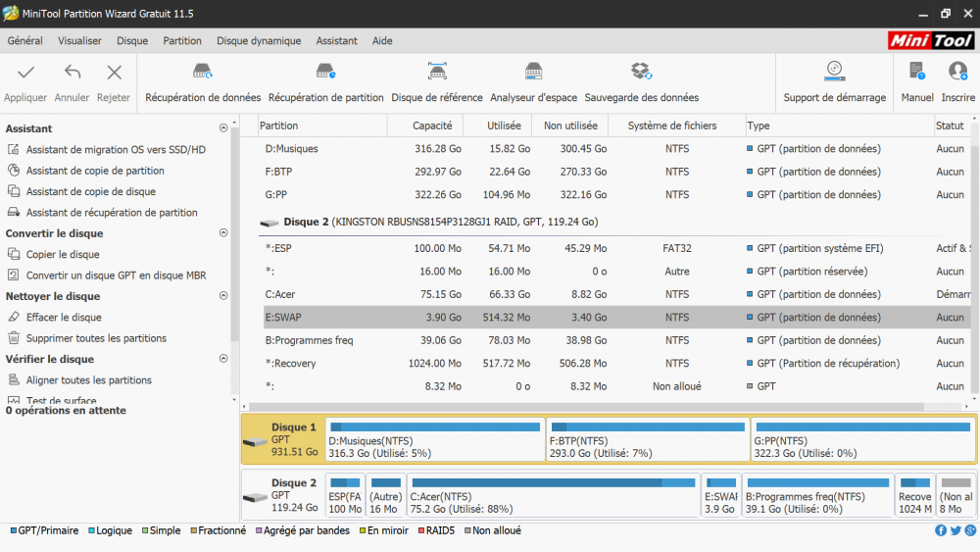Click Assistant de migration OS vers SSD/HD
The image size is (980, 552).
[x=116, y=150]
